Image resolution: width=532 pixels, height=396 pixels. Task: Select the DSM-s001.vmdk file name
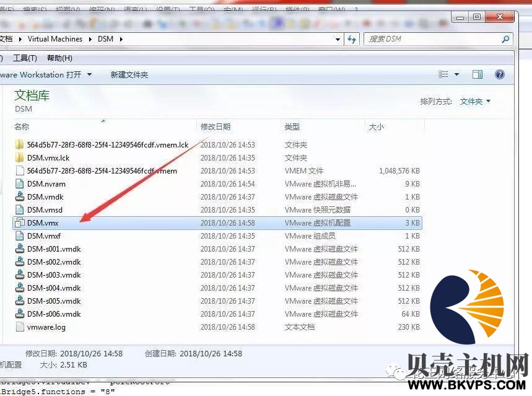pos(54,249)
